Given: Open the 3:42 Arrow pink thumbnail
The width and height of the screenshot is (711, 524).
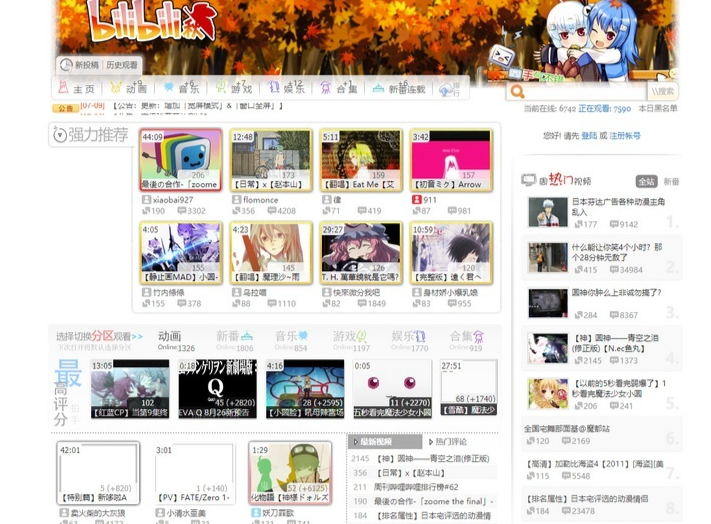Looking at the screenshot, I should pos(451,160).
